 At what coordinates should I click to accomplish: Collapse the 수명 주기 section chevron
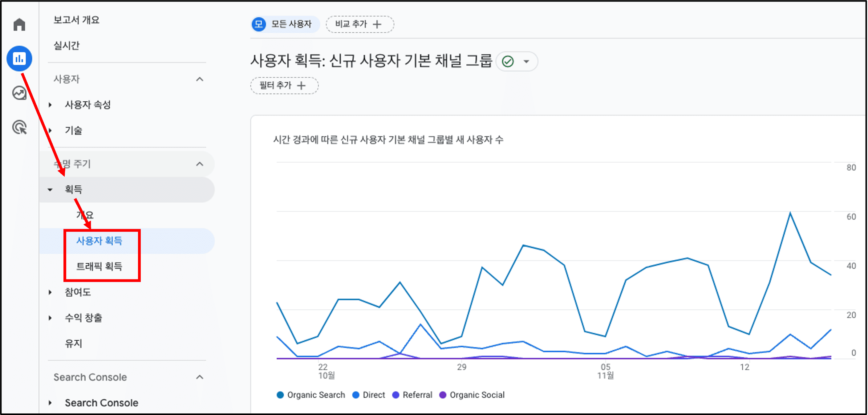coord(200,164)
